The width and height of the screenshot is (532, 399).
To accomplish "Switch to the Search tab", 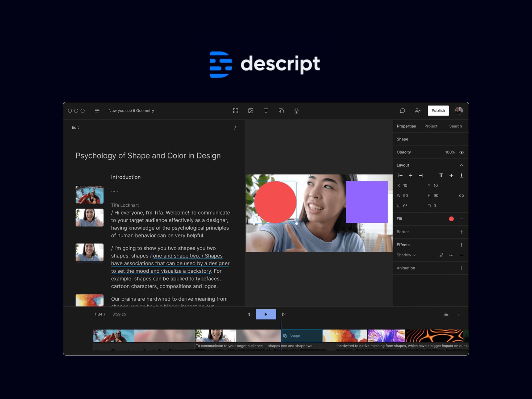I will coord(456,126).
